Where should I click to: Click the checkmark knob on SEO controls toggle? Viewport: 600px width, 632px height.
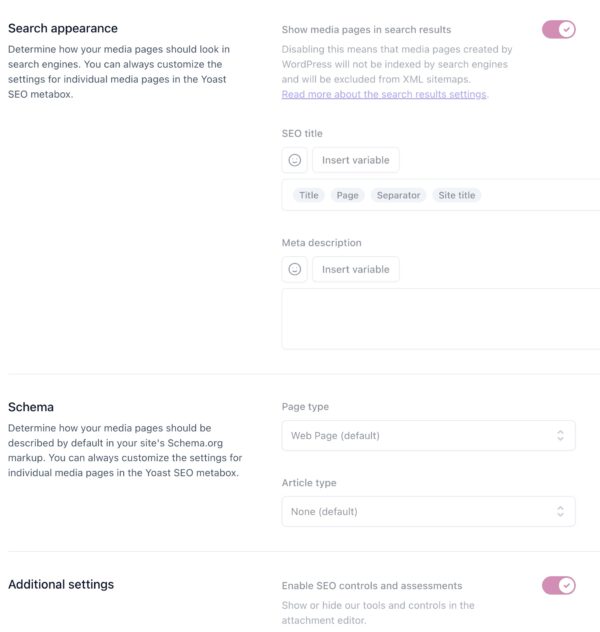point(567,585)
